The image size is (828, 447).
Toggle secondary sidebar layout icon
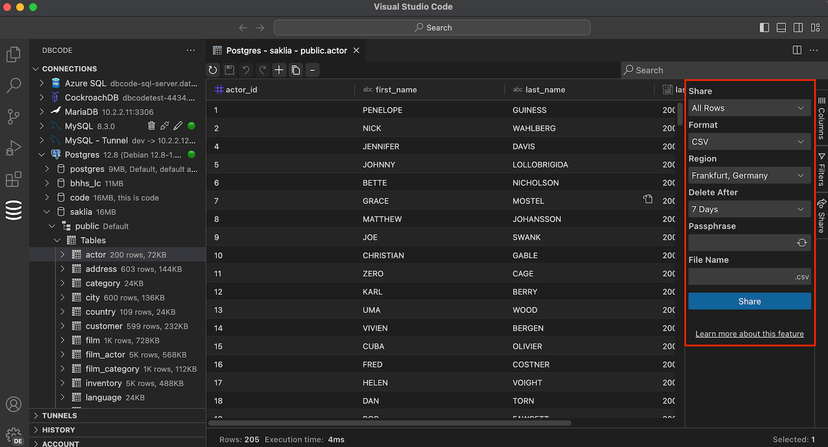pos(798,27)
